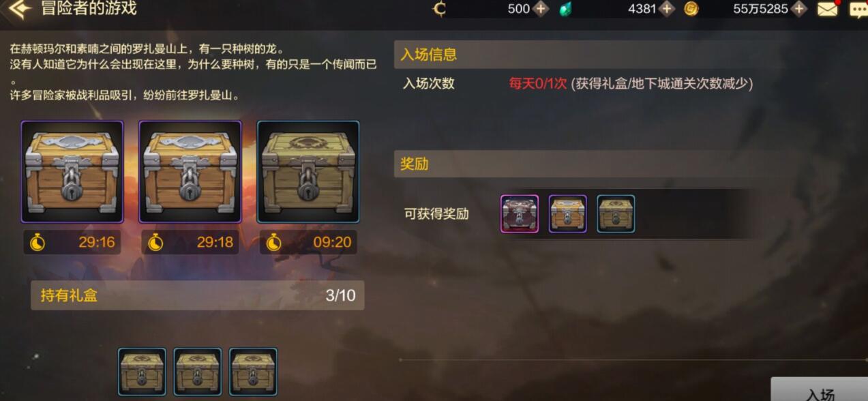
Task: View the blue-bordered reward chest
Action: coord(616,214)
